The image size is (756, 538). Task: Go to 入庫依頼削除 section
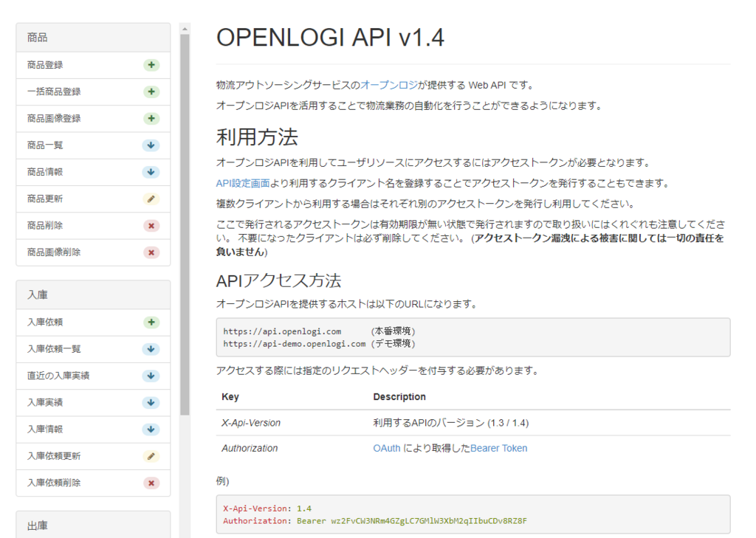[93, 483]
